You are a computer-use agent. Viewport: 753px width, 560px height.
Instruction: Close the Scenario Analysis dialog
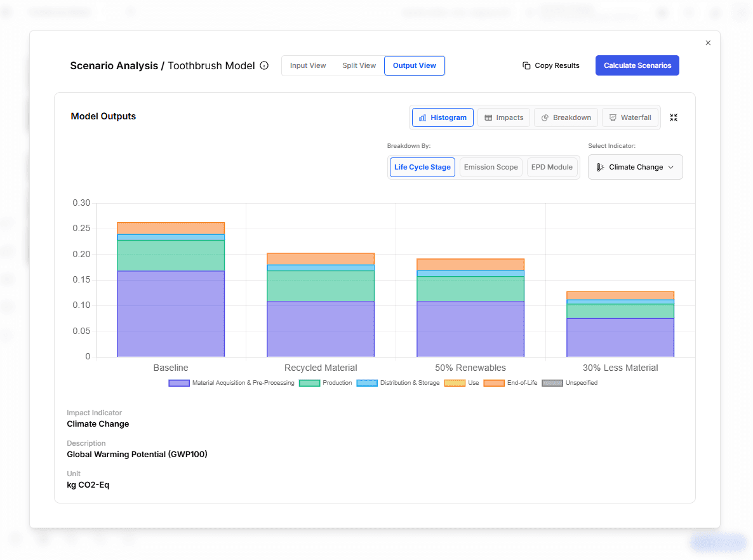[708, 43]
